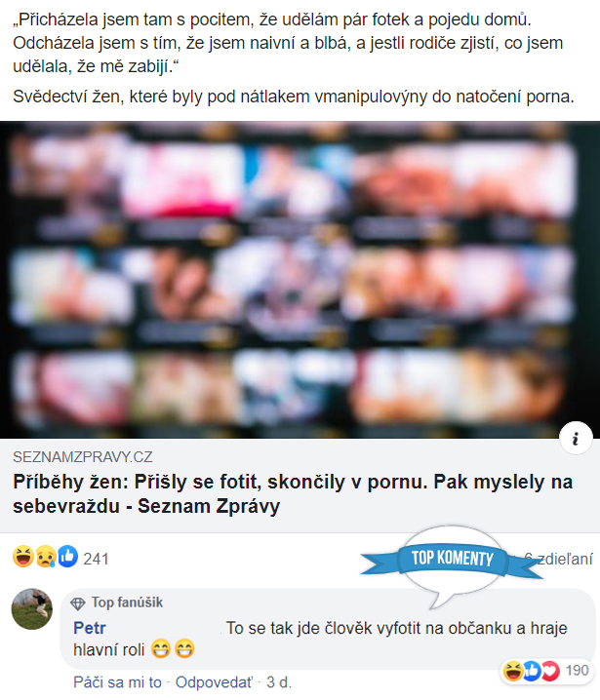Click the 3 d. comment timestamp

coord(279,682)
